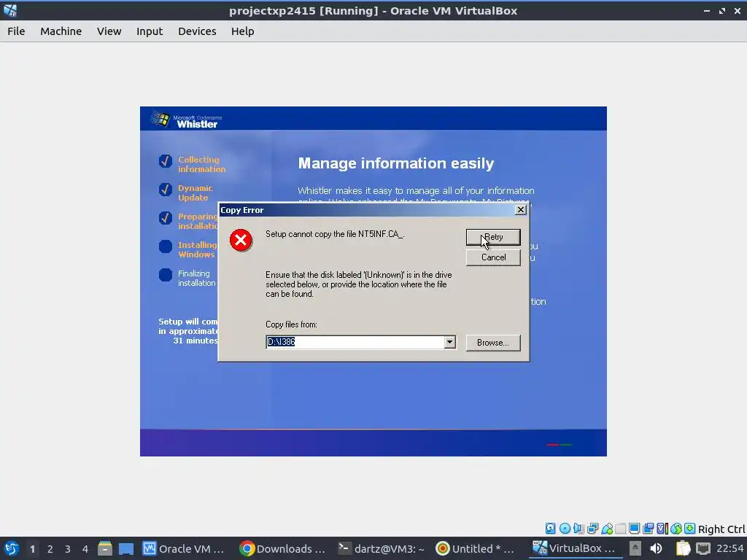This screenshot has width=747, height=560.
Task: Open network adapter status icon
Action: (592, 528)
